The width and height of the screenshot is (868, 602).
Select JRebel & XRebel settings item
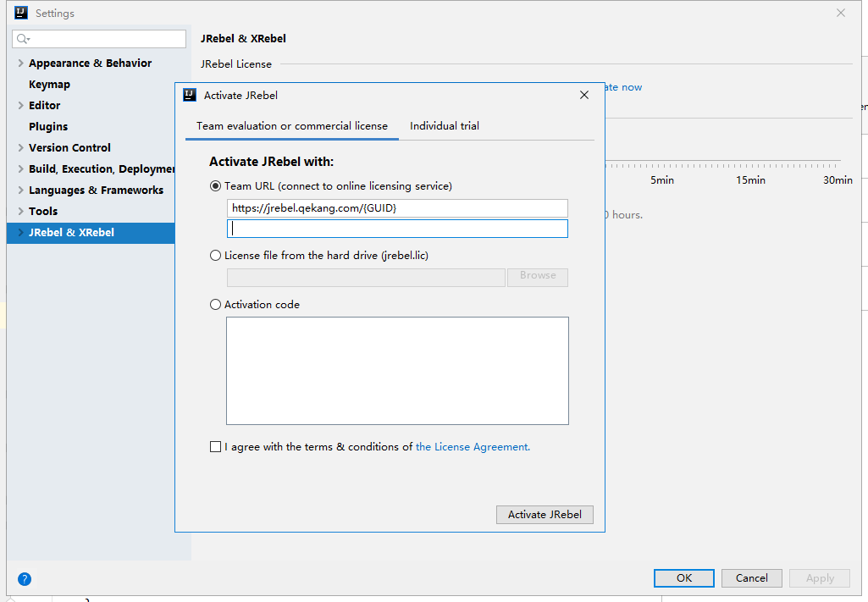[x=91, y=232]
